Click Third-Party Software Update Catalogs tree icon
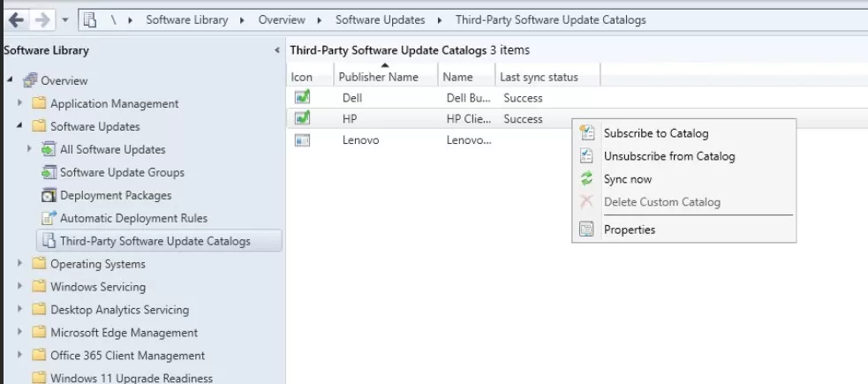868x384 pixels. (49, 241)
